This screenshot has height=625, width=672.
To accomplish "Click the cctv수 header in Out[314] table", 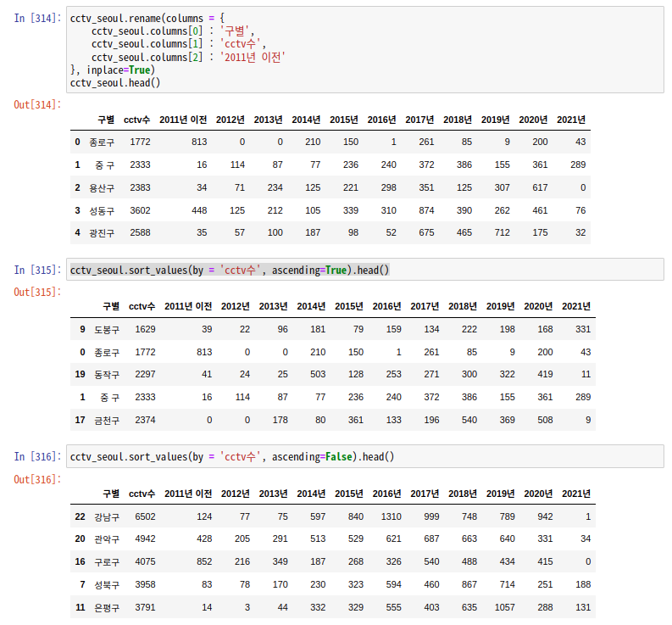I will pyautogui.click(x=136, y=120).
